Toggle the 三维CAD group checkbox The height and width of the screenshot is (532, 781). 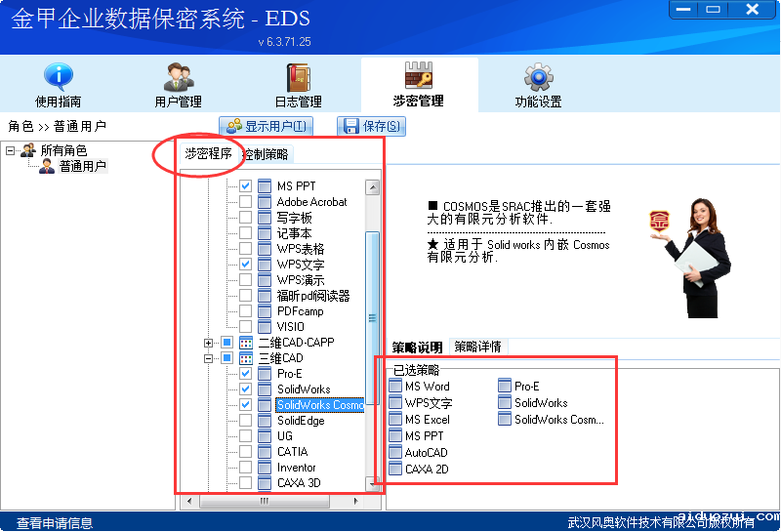click(x=226, y=357)
